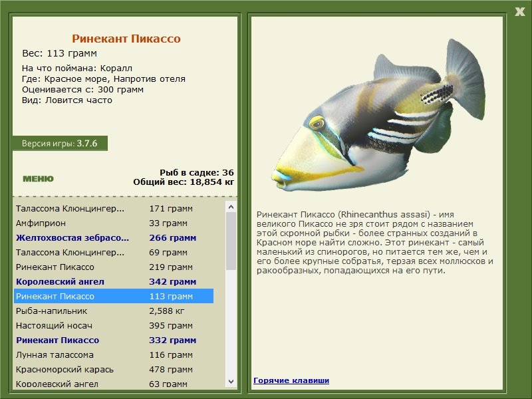Select Красноморский карась 478 грамм entry
Viewport: 532px width, 399px height.
click(x=114, y=369)
